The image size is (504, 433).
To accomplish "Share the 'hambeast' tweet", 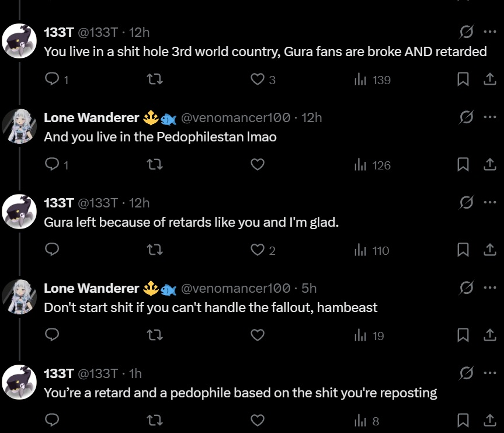I will (490, 335).
